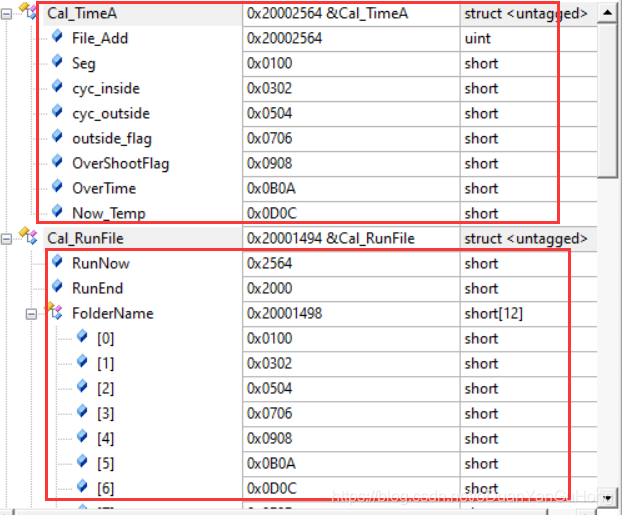The width and height of the screenshot is (622, 515).
Task: Click the member icon next to outside_flag
Action: point(57,136)
